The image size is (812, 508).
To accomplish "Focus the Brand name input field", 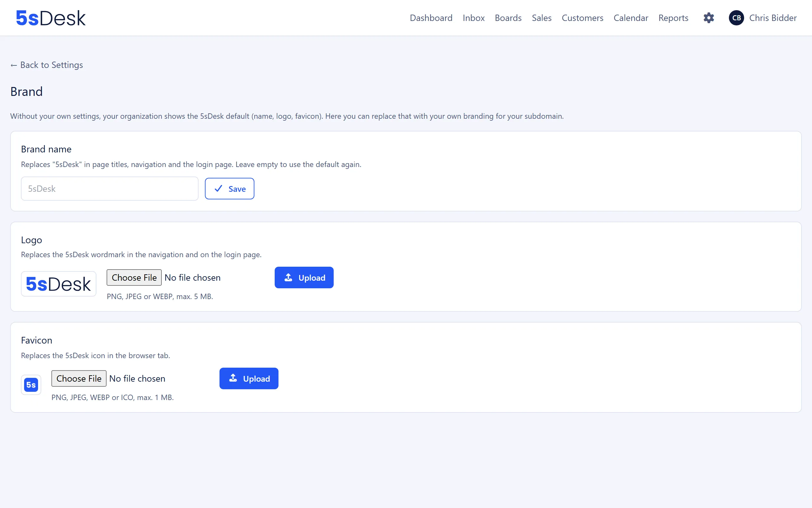I will (110, 189).
